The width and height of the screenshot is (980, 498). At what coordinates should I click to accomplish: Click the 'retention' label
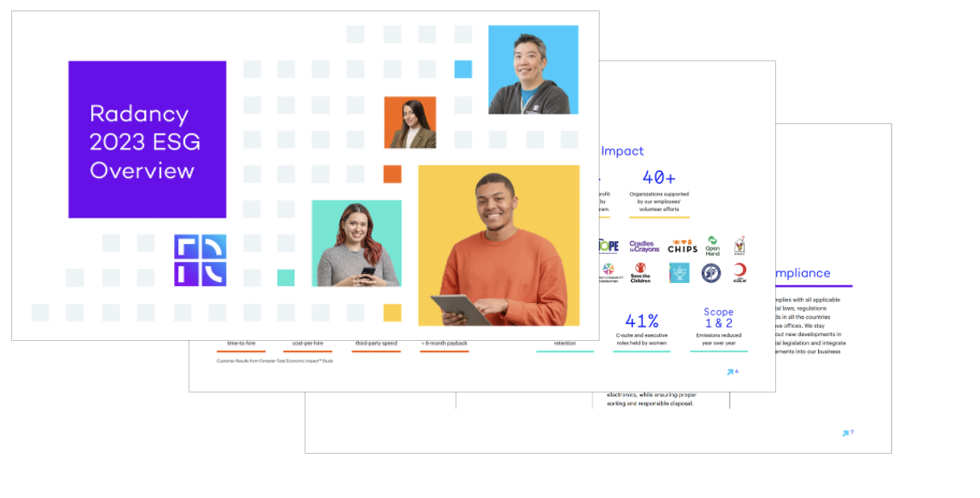tap(565, 343)
